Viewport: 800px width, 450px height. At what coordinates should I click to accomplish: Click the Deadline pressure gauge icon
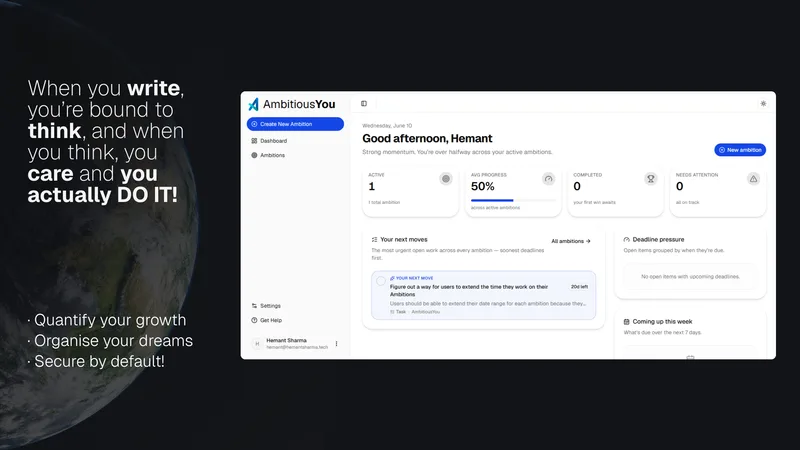click(x=627, y=239)
